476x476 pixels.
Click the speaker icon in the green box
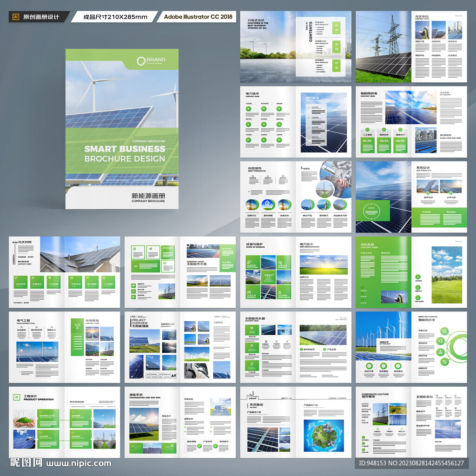pos(136,266)
